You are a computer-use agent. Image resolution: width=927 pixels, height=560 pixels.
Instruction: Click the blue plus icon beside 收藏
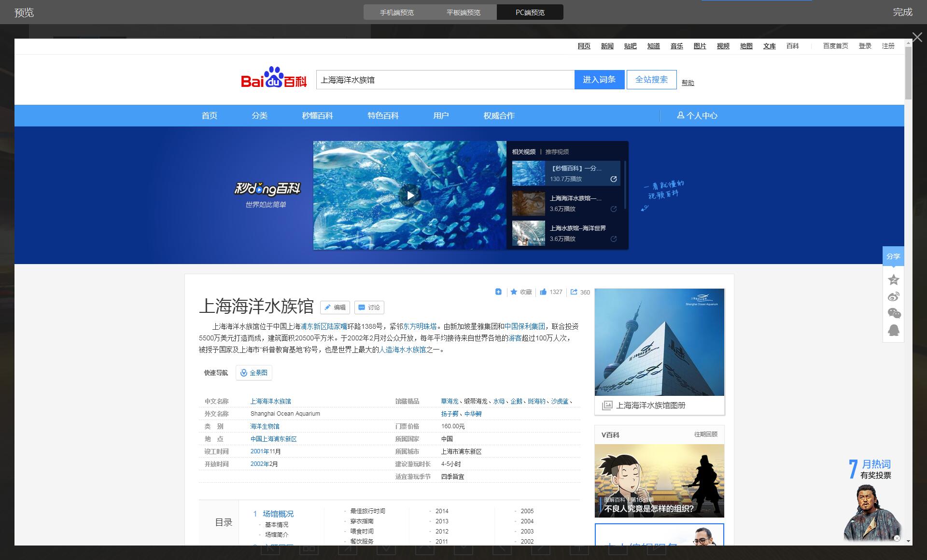point(498,292)
